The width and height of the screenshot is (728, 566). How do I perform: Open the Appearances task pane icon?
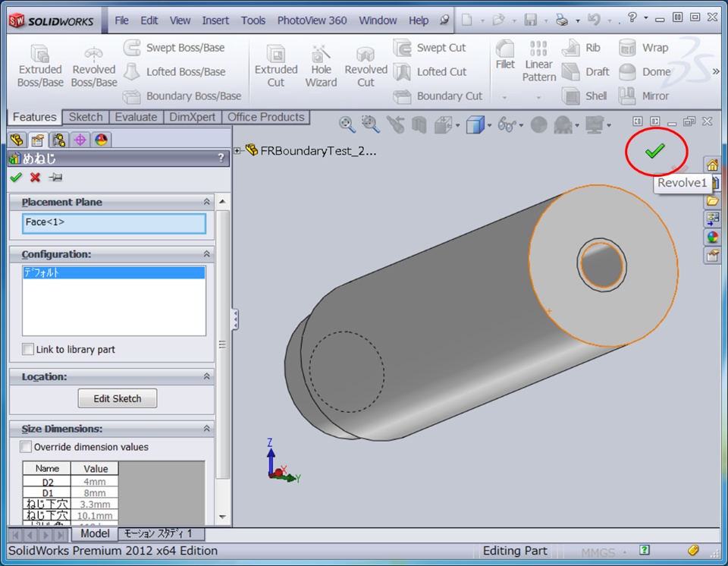pos(712,237)
